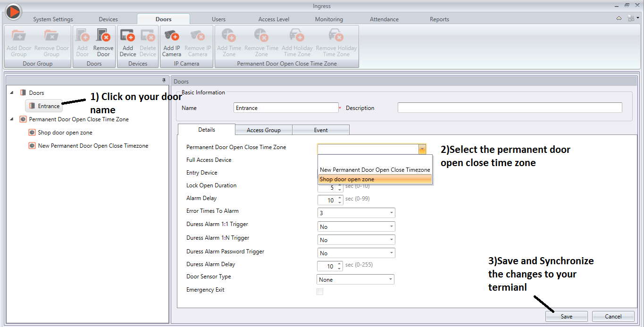Open the Users tab
The image size is (644, 327).
point(218,19)
